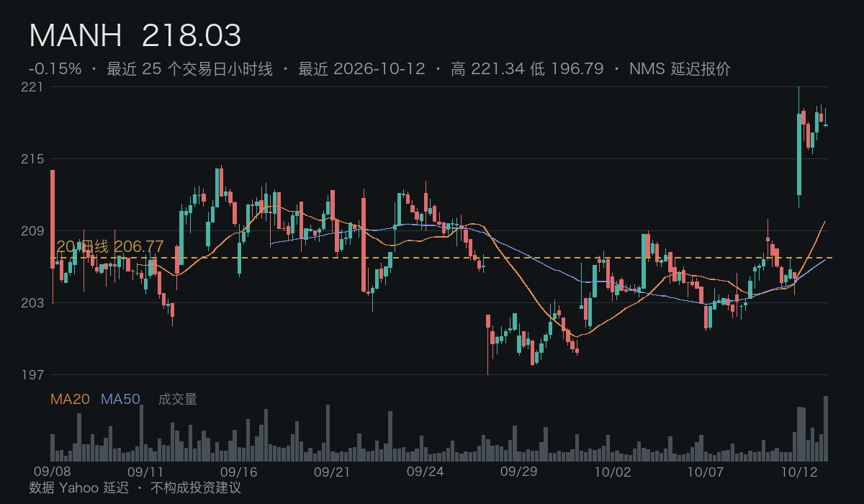Image resolution: width=864 pixels, height=504 pixels.
Task: Click the MA20 legend label
Action: click(x=70, y=400)
